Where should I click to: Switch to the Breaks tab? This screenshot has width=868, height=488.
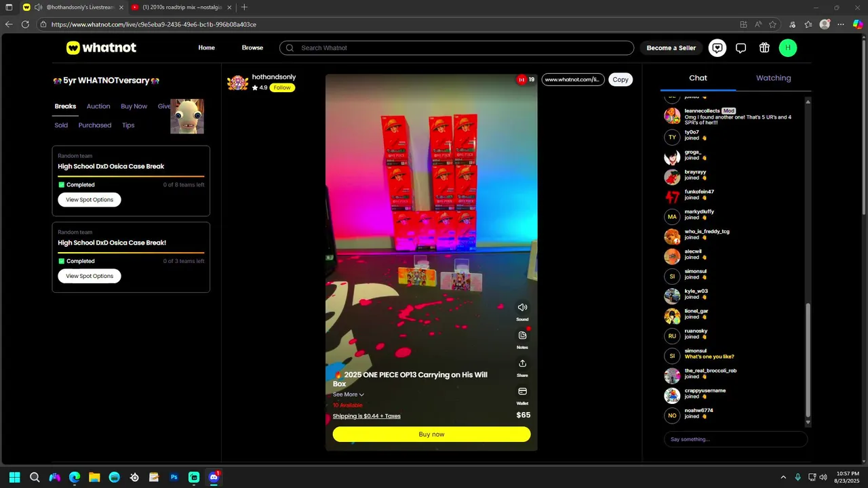point(65,106)
